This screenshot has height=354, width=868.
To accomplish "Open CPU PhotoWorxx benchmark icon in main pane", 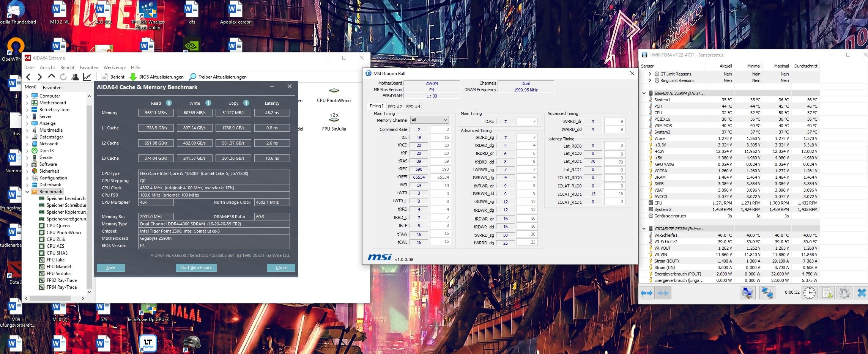I will [x=334, y=95].
